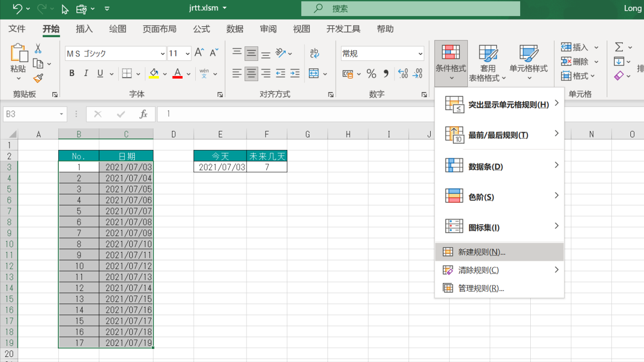Click the Undo icon in title bar
Screen dimensions: 644x362
18,9
